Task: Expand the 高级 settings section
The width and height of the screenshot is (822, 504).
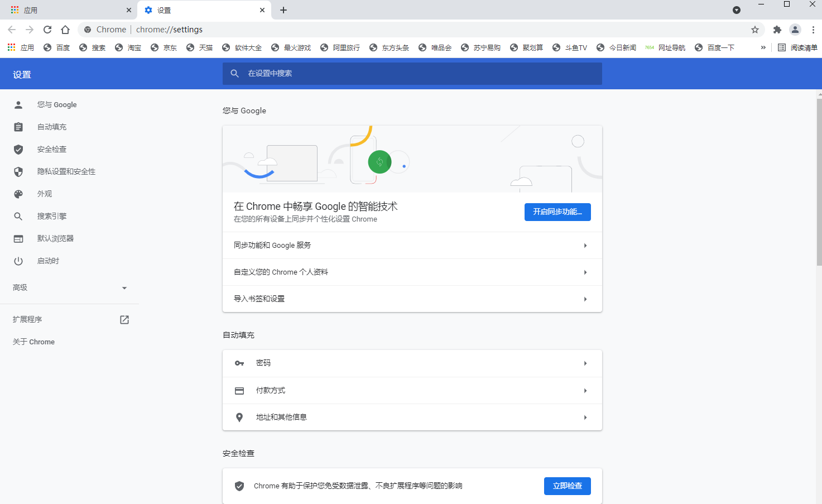Action: (x=124, y=287)
